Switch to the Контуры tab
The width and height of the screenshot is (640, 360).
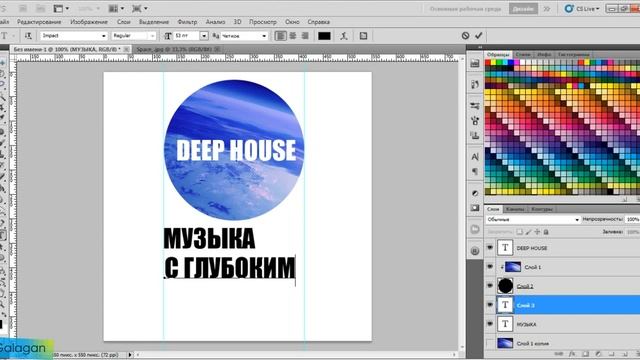pos(542,209)
